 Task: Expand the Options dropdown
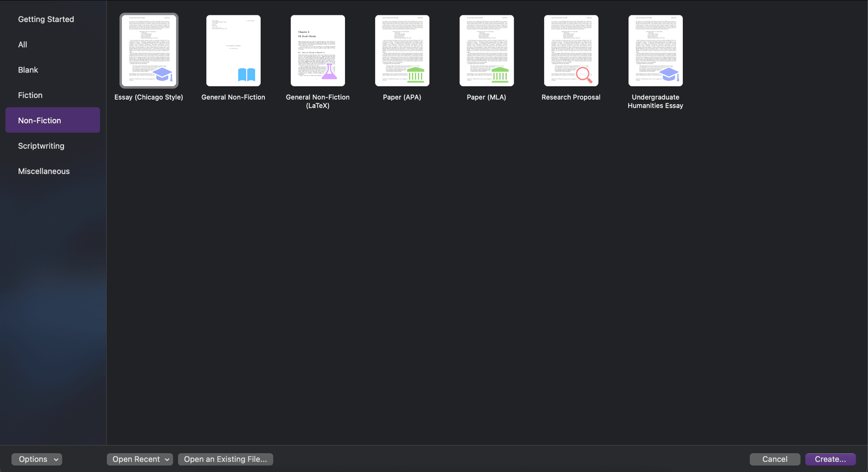[36, 459]
